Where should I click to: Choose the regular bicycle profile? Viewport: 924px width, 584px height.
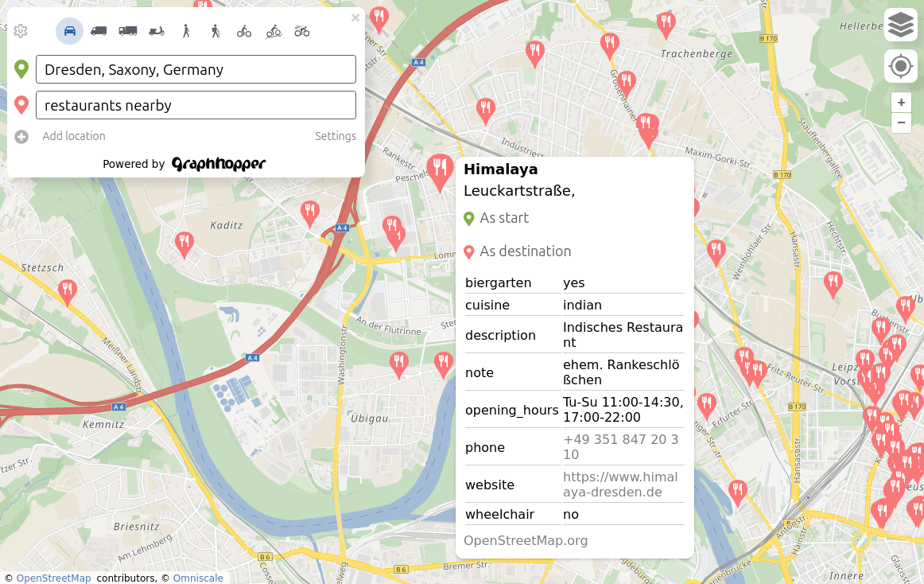pos(244,31)
